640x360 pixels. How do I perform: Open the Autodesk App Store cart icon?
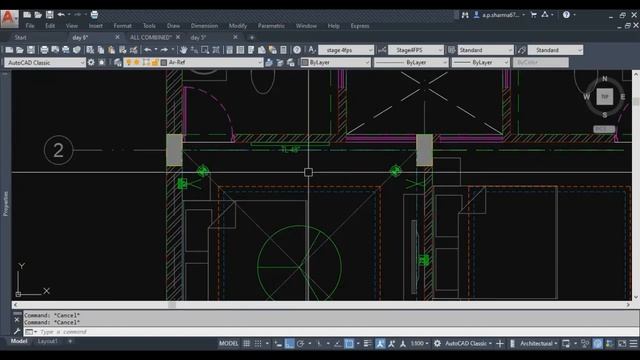533,15
